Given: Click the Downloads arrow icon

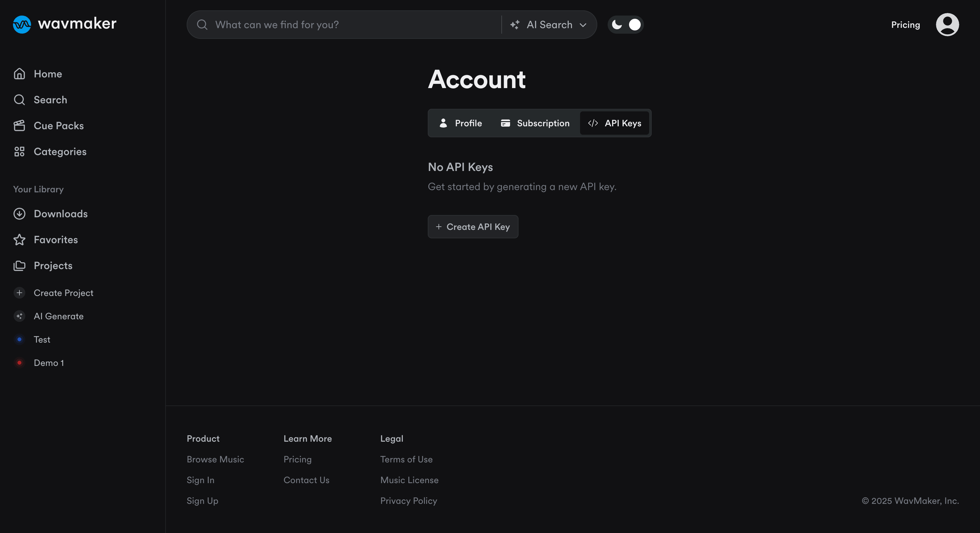Looking at the screenshot, I should (20, 214).
